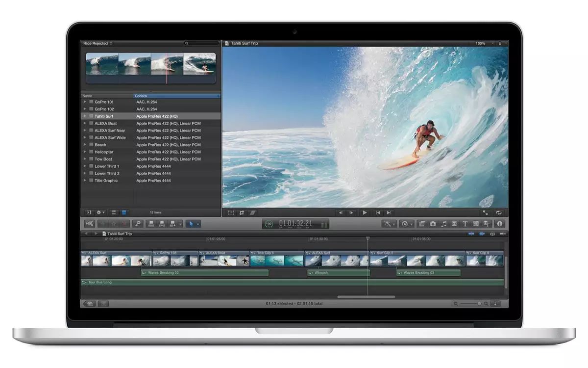Sort by the Name column header
Viewport: 588px width, 368px height.
pos(106,96)
